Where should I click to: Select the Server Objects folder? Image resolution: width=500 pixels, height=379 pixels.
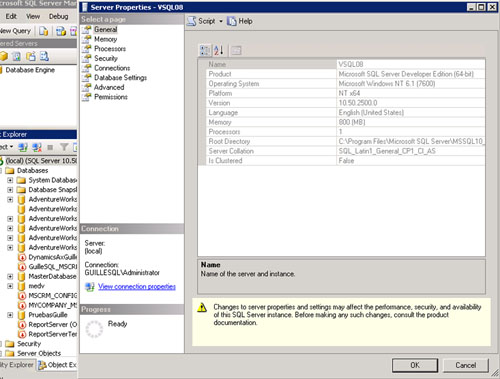[39, 353]
